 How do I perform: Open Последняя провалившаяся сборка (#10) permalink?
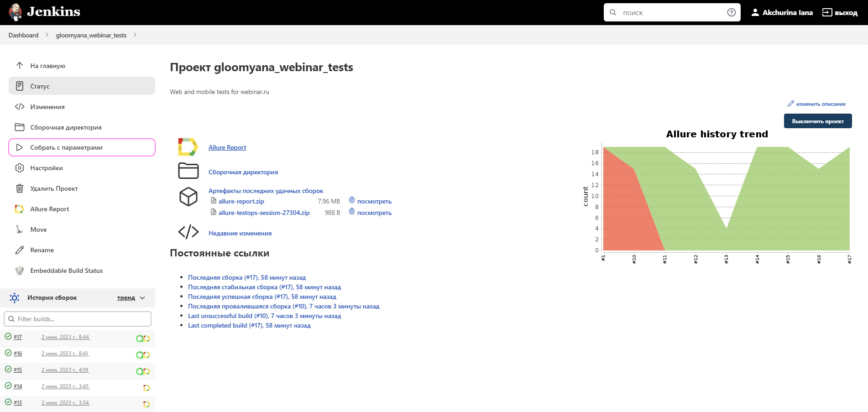[283, 306]
